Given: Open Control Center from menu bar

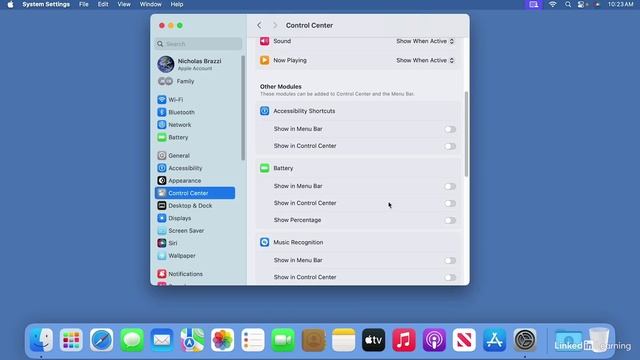Looking at the screenshot, I should pos(582,4).
